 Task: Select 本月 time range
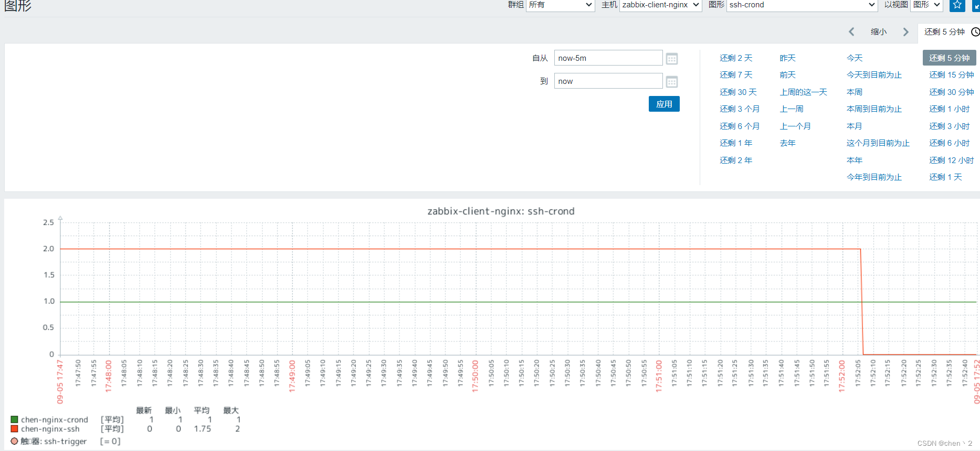tap(855, 126)
